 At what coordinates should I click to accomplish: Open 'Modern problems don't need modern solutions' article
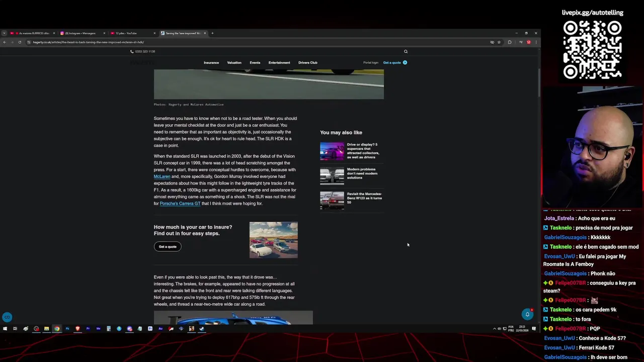[x=362, y=173]
